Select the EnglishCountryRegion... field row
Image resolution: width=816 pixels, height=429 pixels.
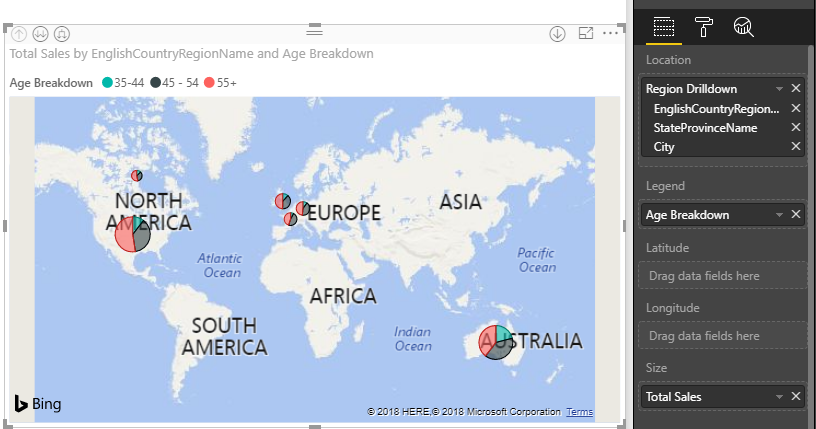point(722,108)
